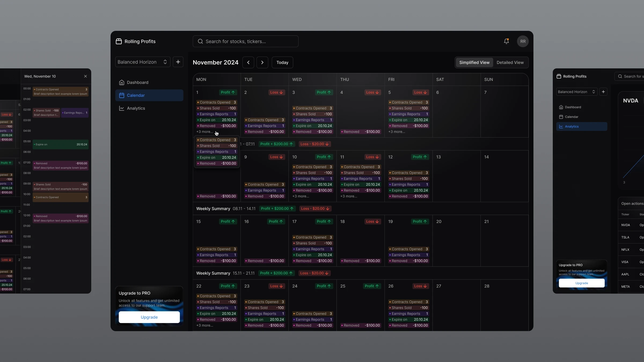This screenshot has width=644, height=362.
Task: Open Dashboard in the sidebar
Action: 137,82
